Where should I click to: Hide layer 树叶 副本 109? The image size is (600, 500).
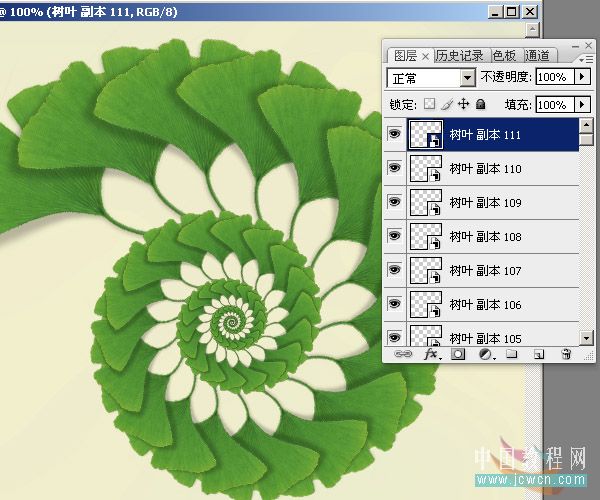(395, 201)
